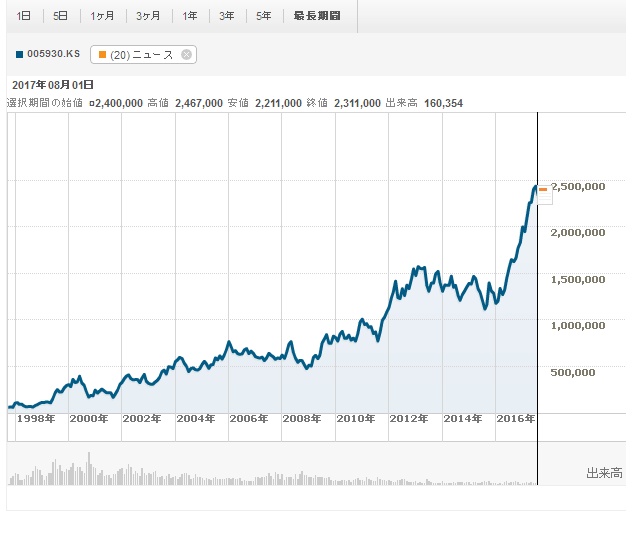Choose the 5年 chart period
Image resolution: width=634 pixels, height=539 pixels.
click(x=263, y=16)
